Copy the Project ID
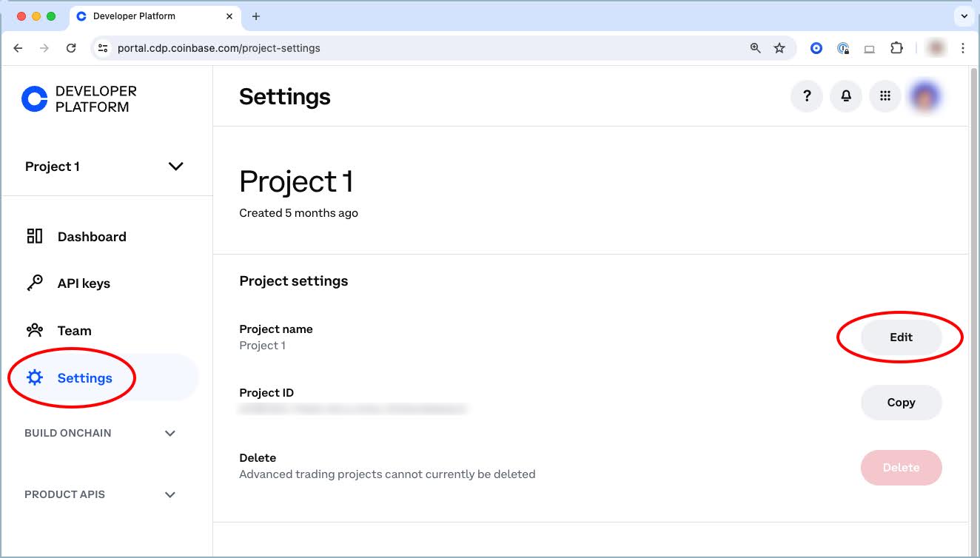The image size is (980, 558). [901, 403]
